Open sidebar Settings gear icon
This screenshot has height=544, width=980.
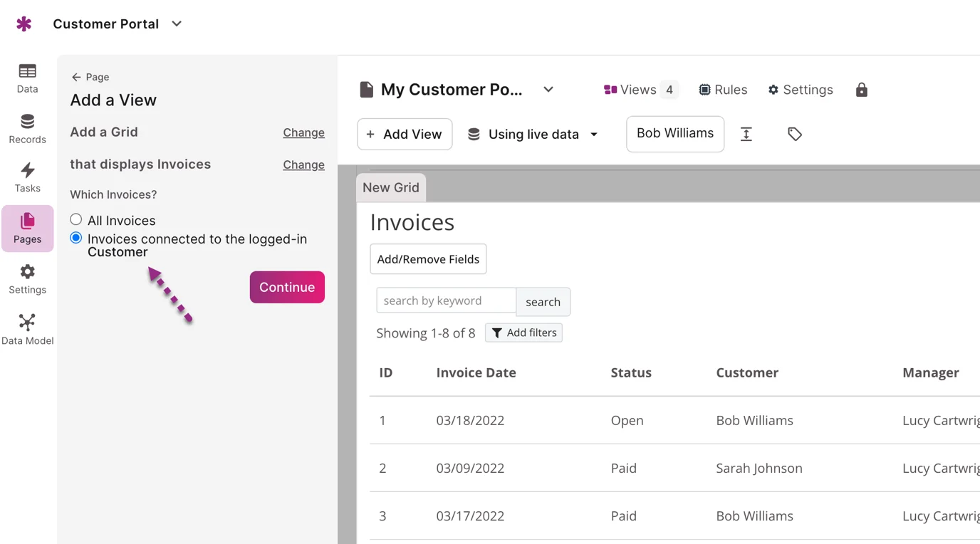point(27,279)
